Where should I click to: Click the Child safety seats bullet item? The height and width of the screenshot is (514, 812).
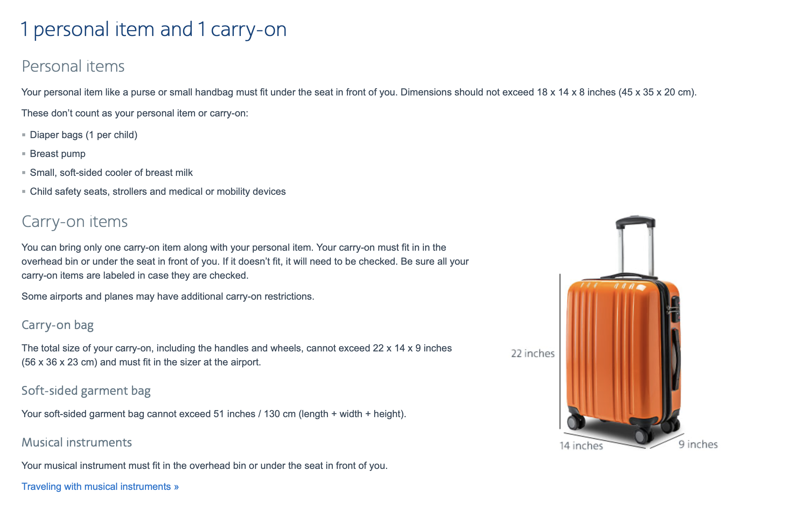[x=157, y=192]
